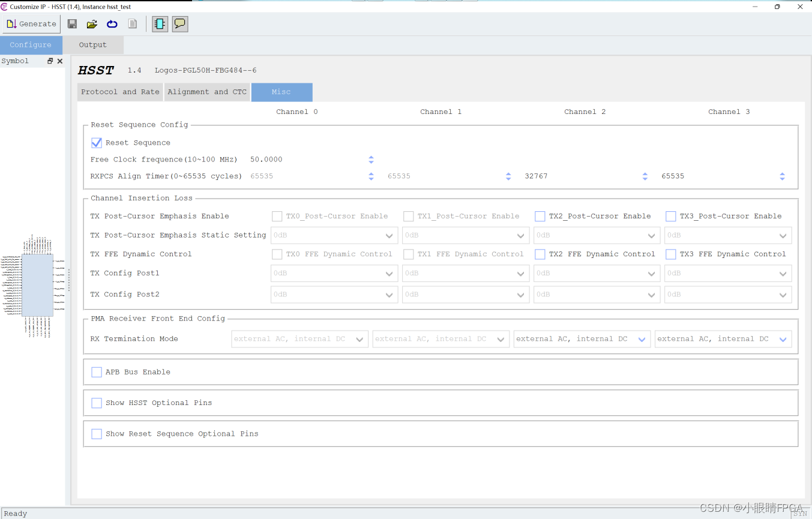Enable TX3_Post-Cursor Enable checkbox

(x=671, y=216)
